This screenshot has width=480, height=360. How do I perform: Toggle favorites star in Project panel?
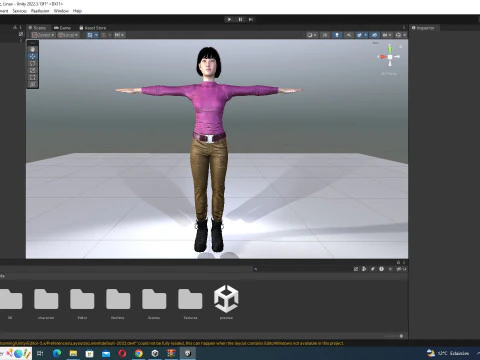[390, 269]
